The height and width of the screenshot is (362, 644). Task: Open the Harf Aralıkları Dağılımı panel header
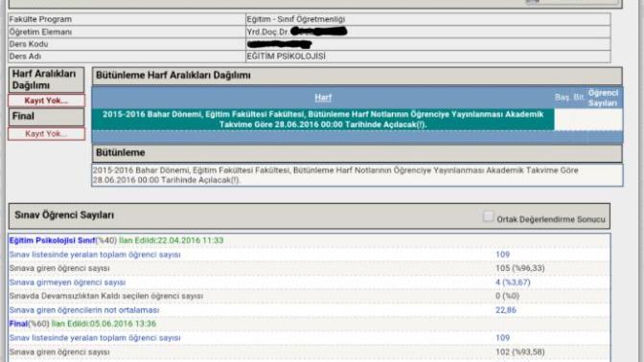coord(46,79)
